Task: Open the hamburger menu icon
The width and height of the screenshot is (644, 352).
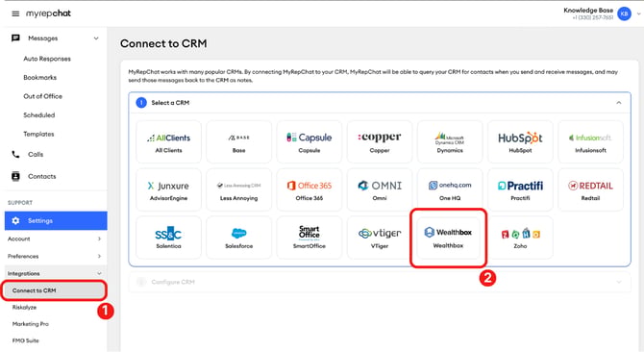Action: pyautogui.click(x=15, y=13)
